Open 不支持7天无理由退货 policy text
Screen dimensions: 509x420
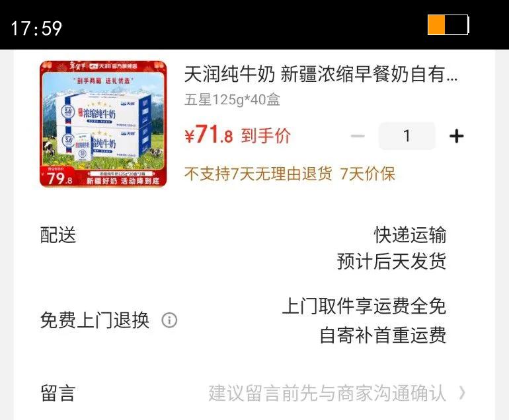coord(258,174)
